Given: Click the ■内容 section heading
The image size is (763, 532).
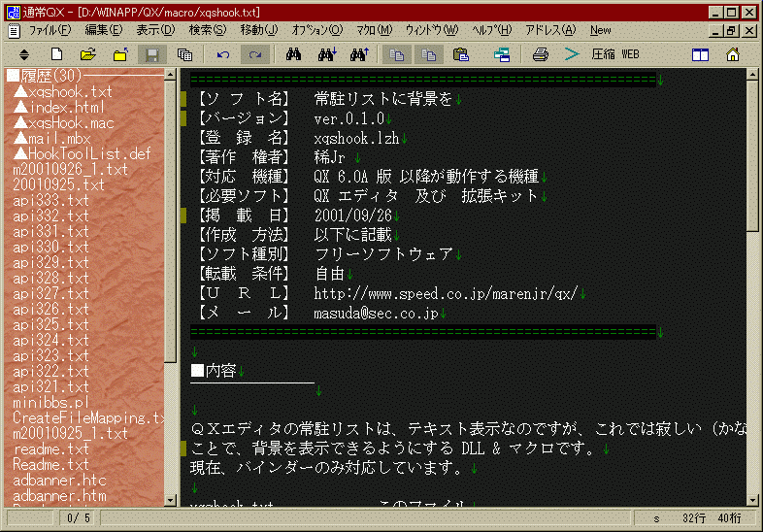Looking at the screenshot, I should (214, 371).
